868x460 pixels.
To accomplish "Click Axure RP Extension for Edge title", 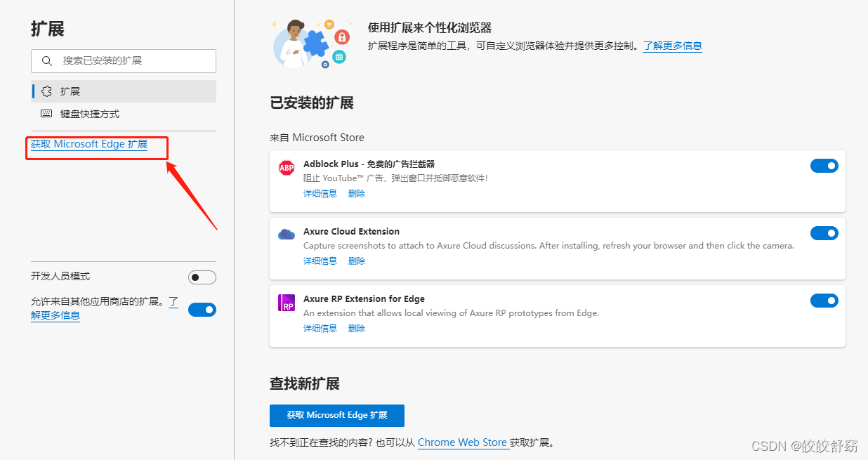I will point(364,298).
